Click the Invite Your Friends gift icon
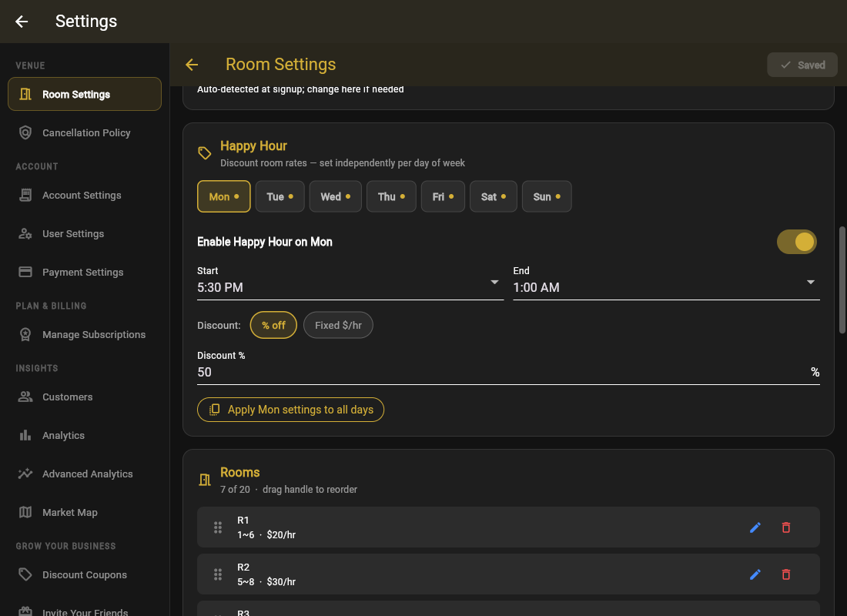Screen dimensions: 847x616 (25, 611)
